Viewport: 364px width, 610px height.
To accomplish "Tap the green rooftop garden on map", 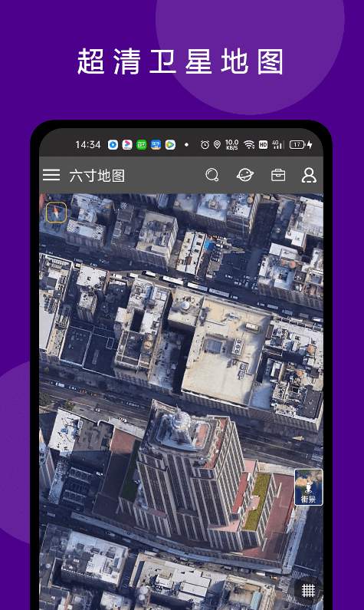I will [x=257, y=502].
